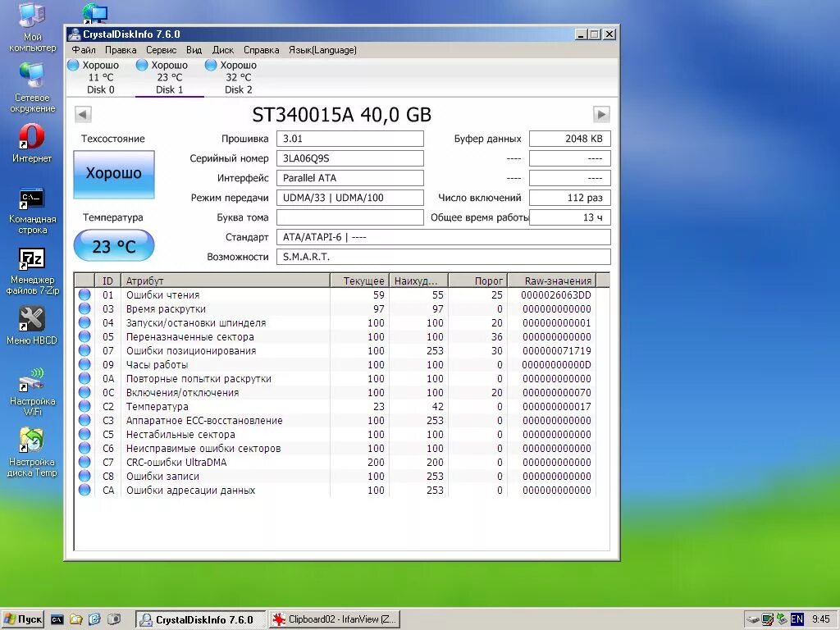Open the Файл menu
Image resolution: width=840 pixels, height=630 pixels.
pyautogui.click(x=84, y=50)
